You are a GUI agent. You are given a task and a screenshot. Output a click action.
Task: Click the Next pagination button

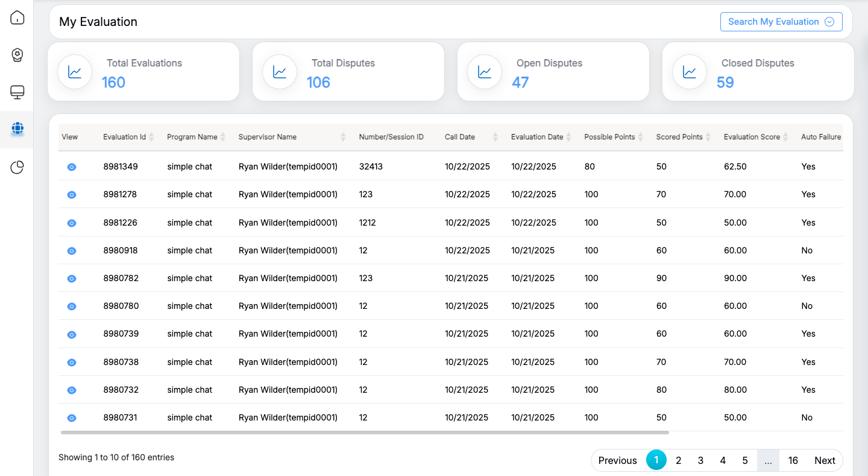click(x=824, y=460)
